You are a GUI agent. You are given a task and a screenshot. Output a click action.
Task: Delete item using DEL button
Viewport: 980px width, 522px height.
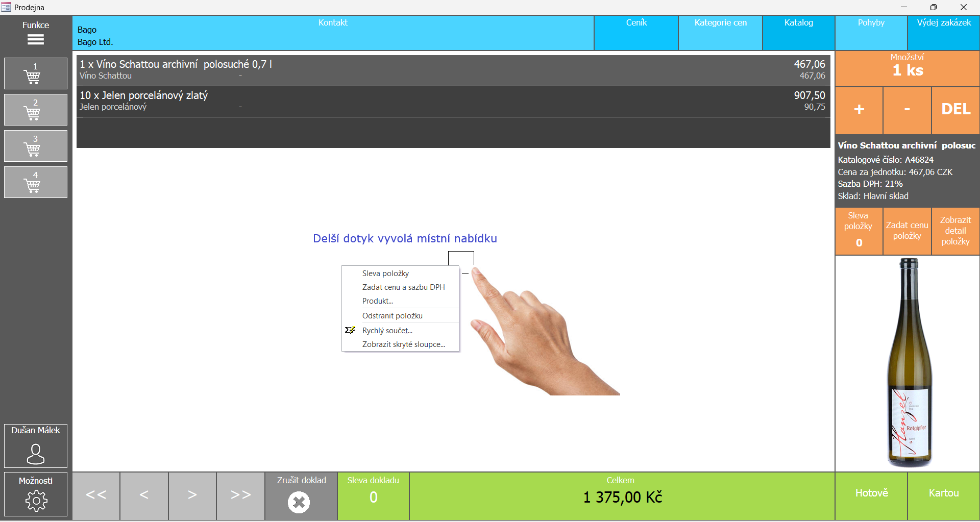955,110
